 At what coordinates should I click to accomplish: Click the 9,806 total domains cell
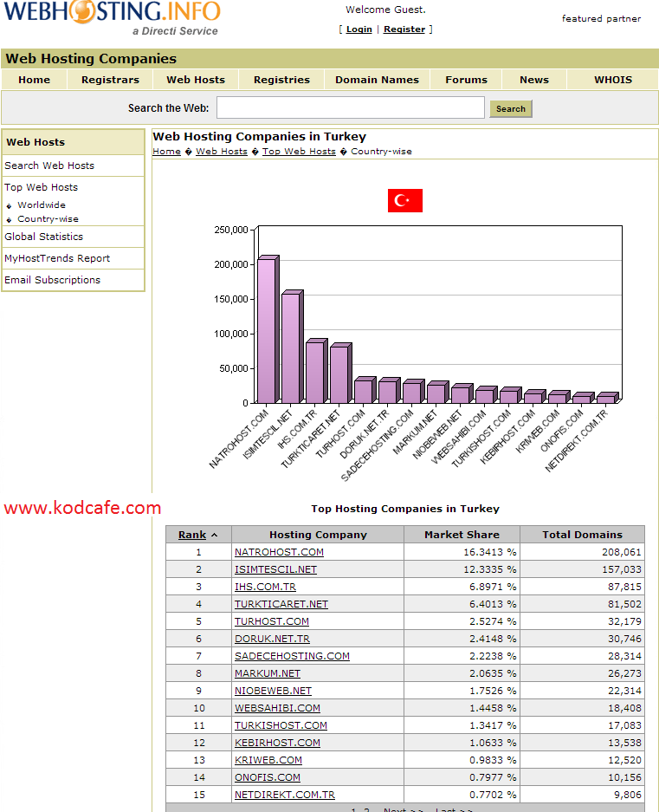pos(583,795)
